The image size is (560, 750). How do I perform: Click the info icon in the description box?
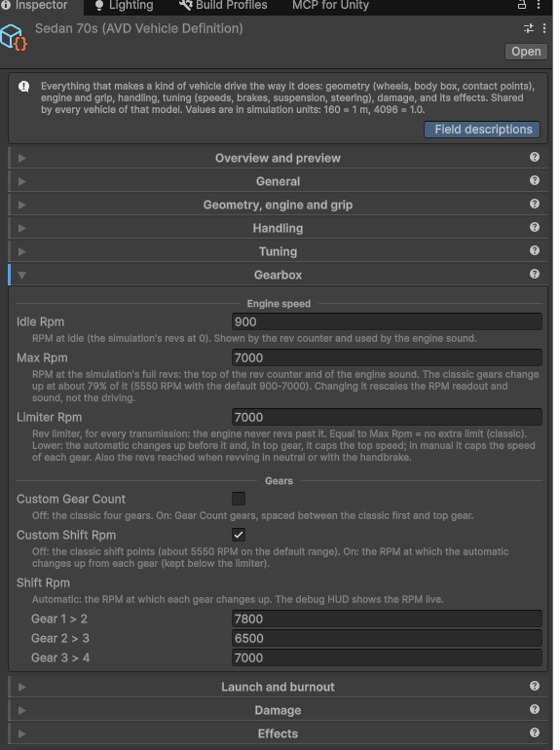[x=24, y=87]
